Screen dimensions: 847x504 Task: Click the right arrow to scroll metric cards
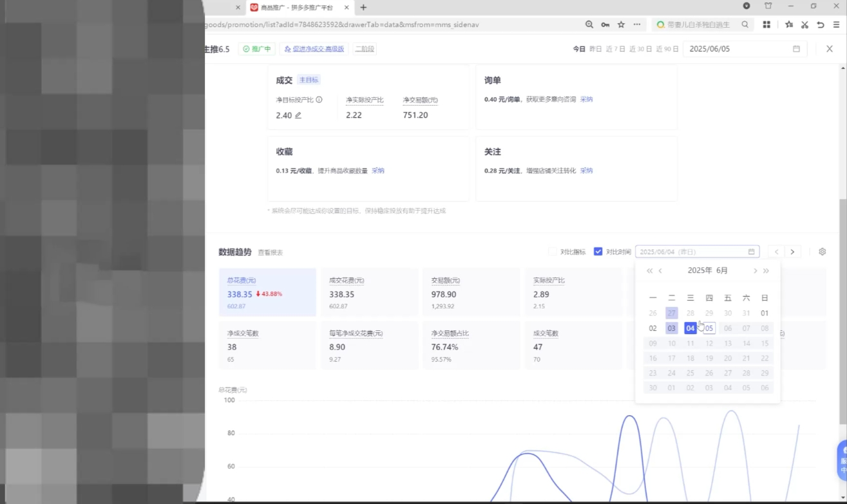click(x=792, y=252)
